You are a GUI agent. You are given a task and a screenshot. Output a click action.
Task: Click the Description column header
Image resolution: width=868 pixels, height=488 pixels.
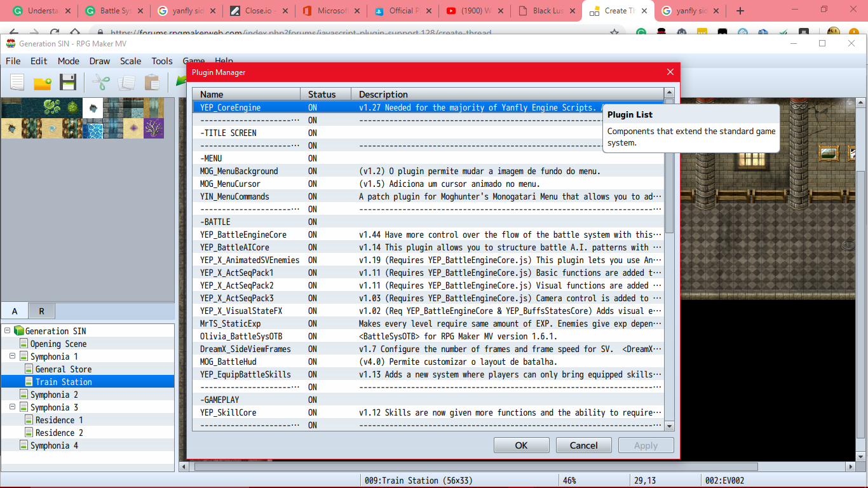508,94
